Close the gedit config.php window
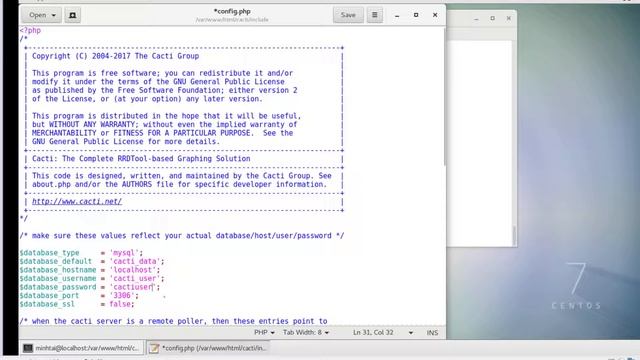Image resolution: width=640 pixels, height=360 pixels. [435, 15]
